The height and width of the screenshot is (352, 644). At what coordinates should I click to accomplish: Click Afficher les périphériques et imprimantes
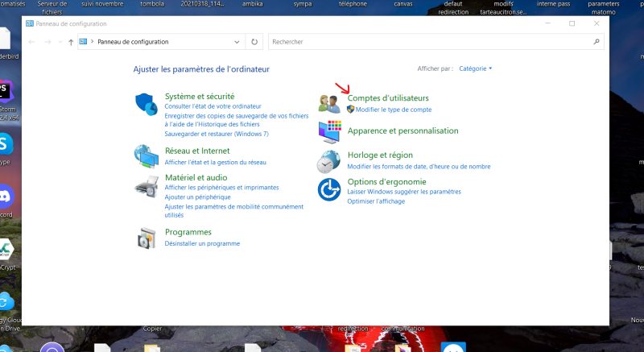point(222,188)
